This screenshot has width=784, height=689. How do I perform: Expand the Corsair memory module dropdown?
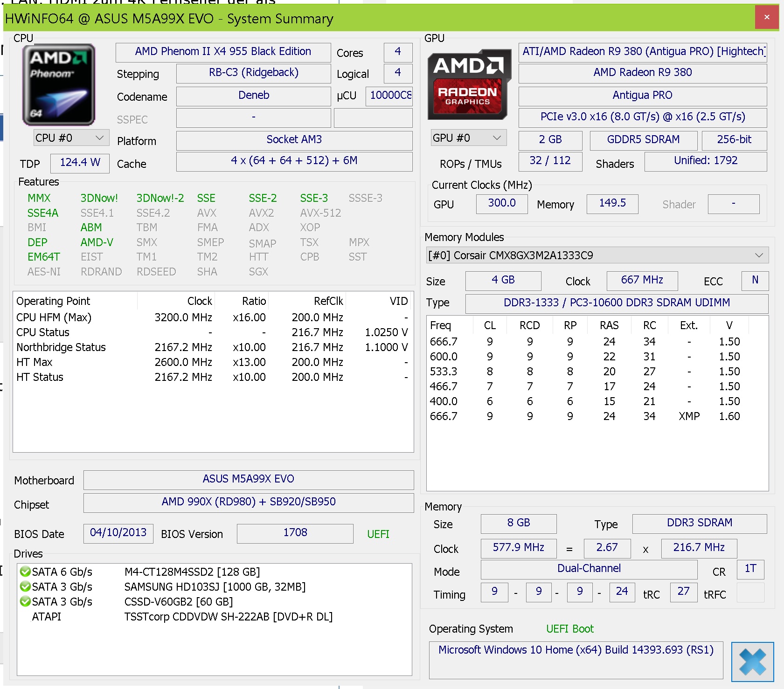pyautogui.click(x=597, y=255)
